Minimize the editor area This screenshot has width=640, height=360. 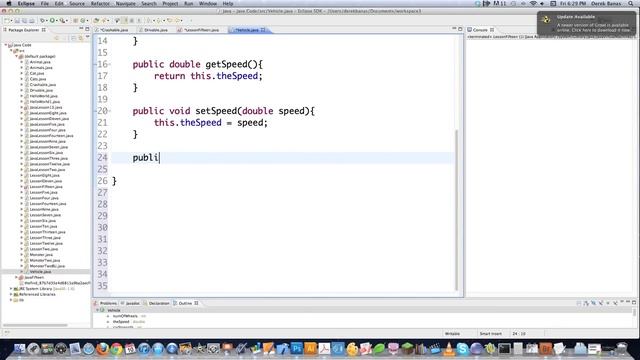pos(454,29)
